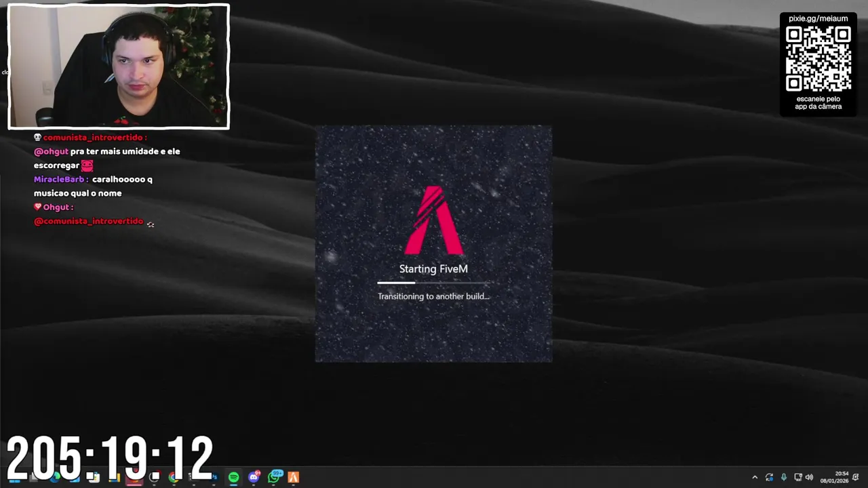Viewport: 868px width, 488px height.
Task: Open Microsoft Edge from the taskbar
Action: pos(56,477)
